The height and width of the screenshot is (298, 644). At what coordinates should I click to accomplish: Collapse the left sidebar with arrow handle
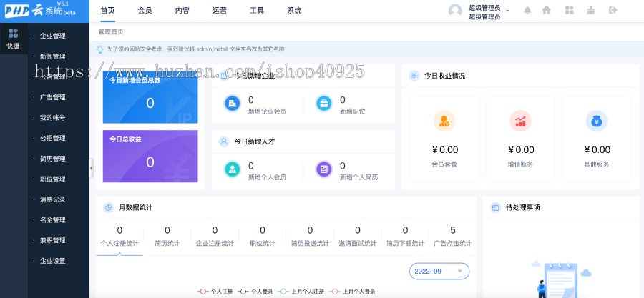(92, 167)
